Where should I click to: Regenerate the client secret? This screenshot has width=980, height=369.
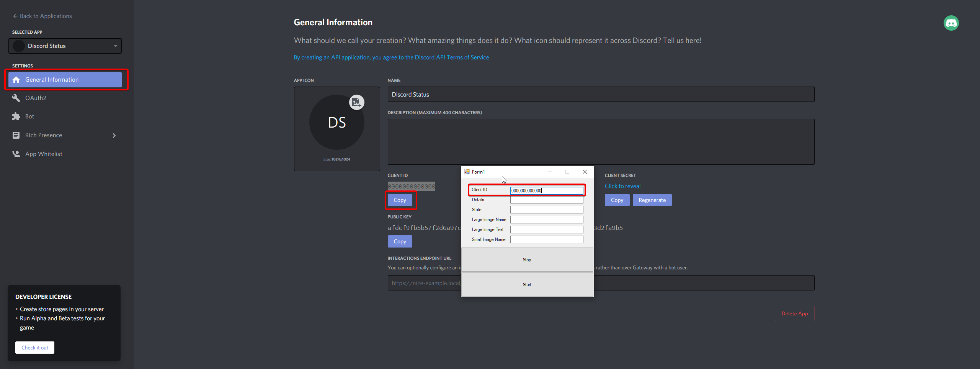coord(652,200)
